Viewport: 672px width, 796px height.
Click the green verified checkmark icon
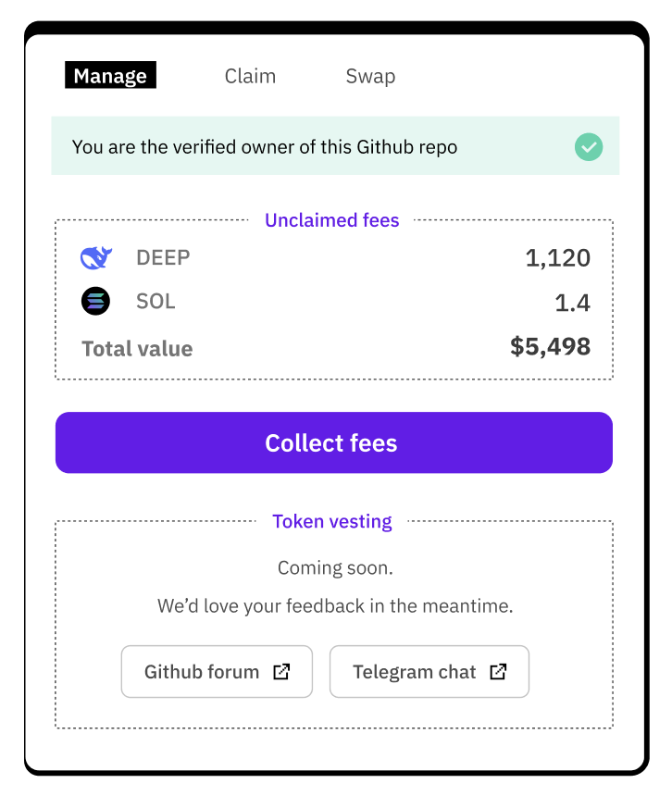589,147
